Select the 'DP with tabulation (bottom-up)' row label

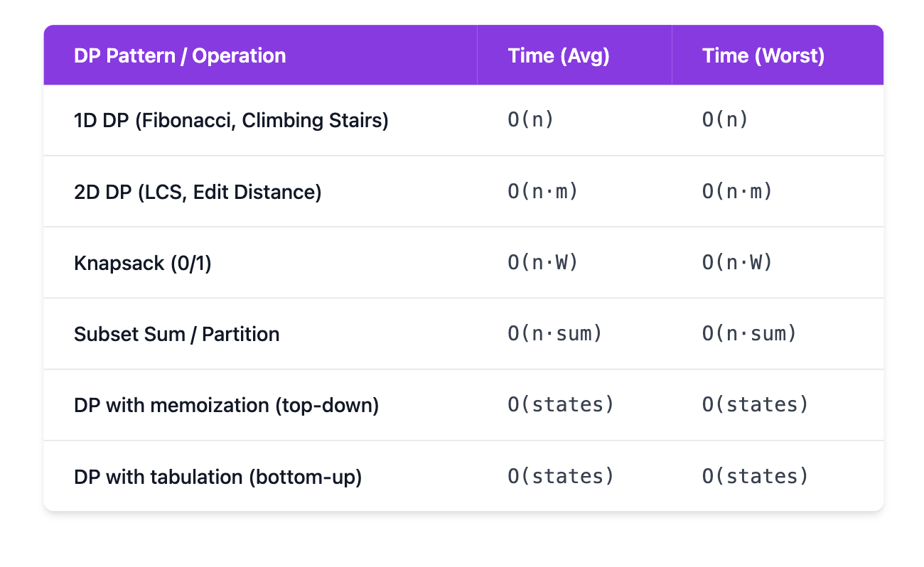click(x=218, y=476)
